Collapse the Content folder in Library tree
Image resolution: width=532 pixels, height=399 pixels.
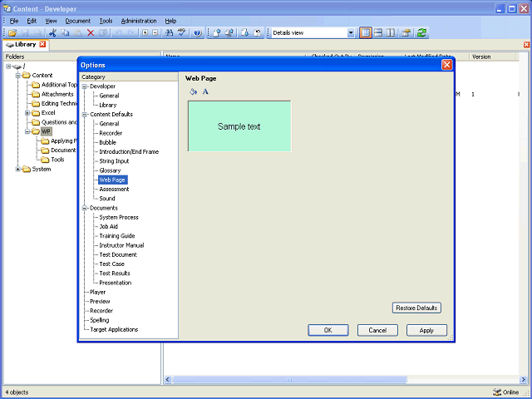click(x=18, y=76)
